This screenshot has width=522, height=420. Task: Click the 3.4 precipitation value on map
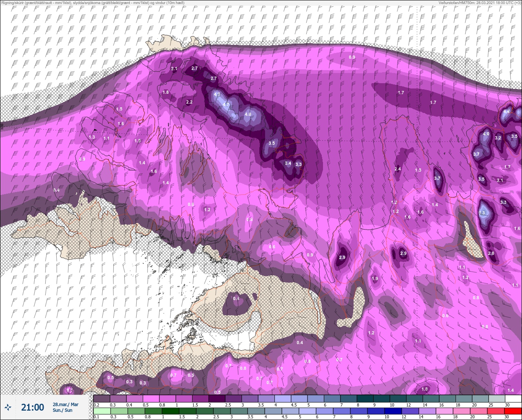288,164
